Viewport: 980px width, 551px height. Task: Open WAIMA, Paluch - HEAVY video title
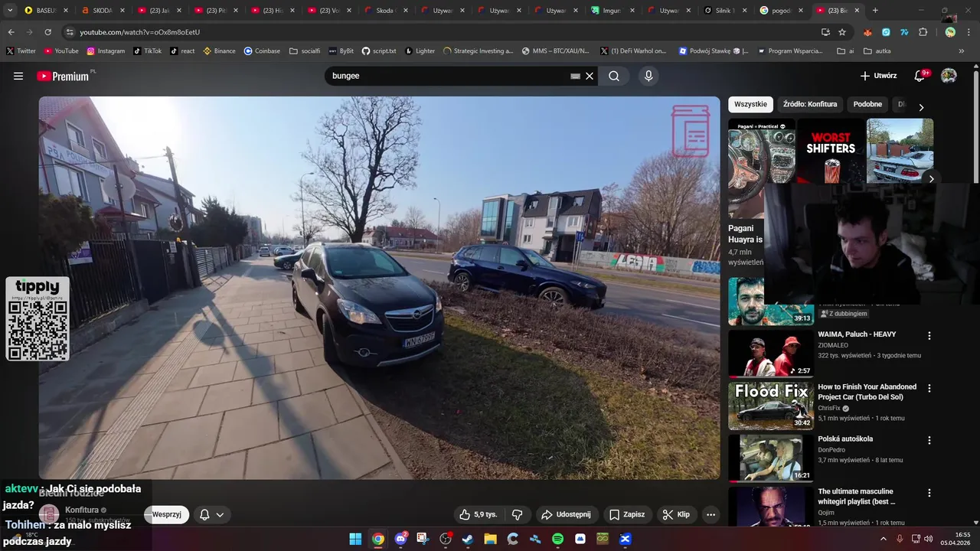click(x=857, y=334)
